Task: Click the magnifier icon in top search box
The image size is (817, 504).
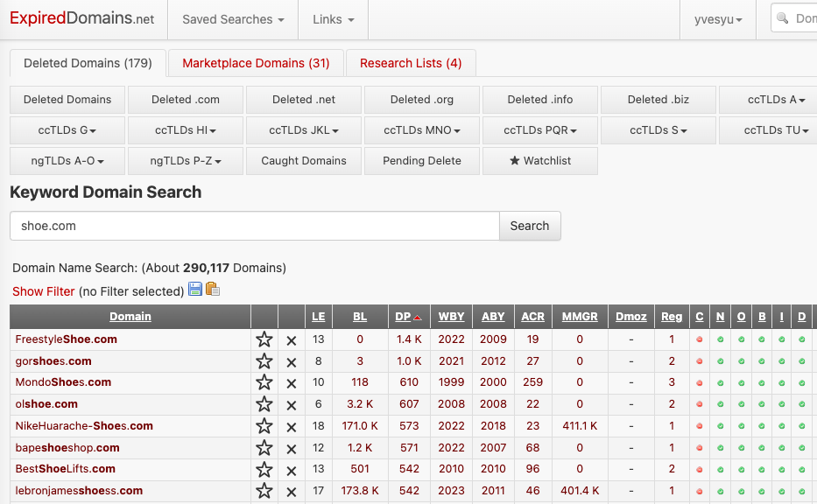Action: (782, 18)
